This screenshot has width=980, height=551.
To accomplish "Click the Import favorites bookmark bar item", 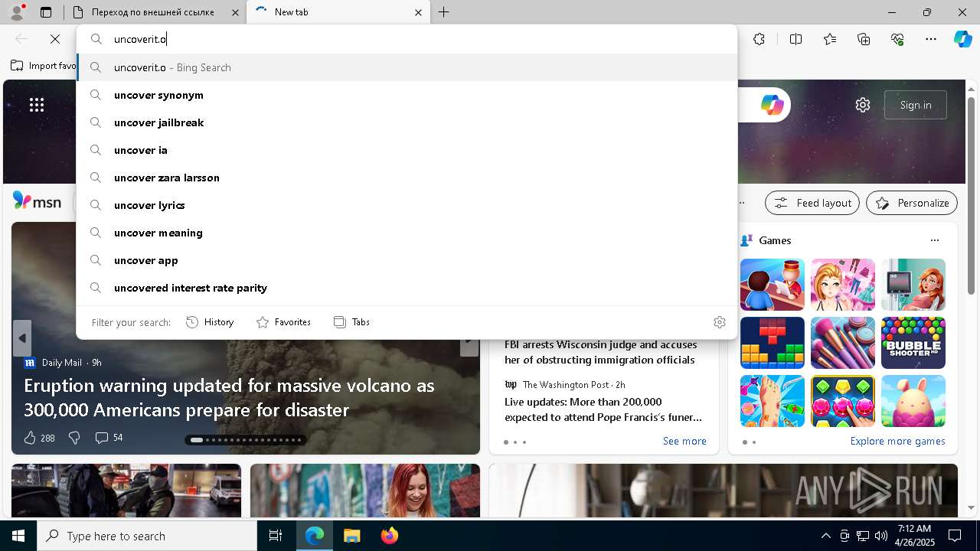I will 43,66.
